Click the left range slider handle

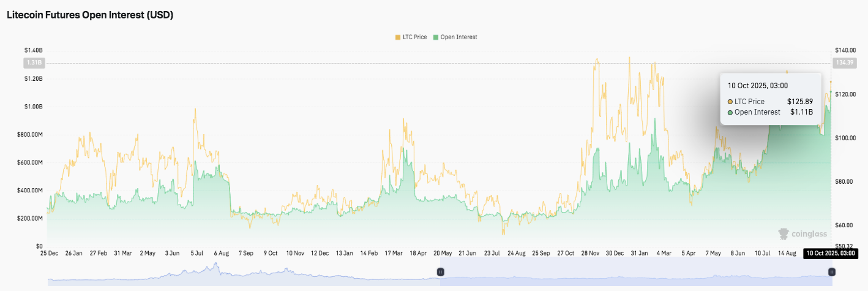tap(440, 271)
